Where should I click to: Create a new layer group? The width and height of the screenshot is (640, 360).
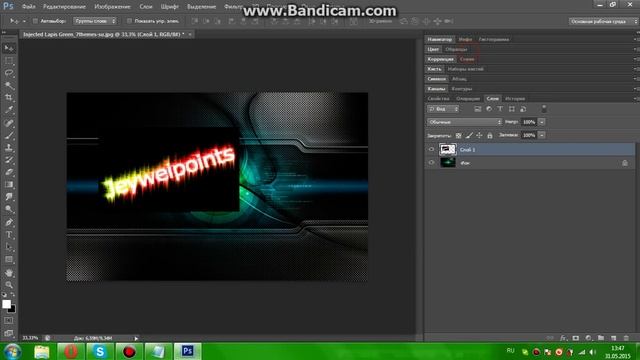pos(601,338)
